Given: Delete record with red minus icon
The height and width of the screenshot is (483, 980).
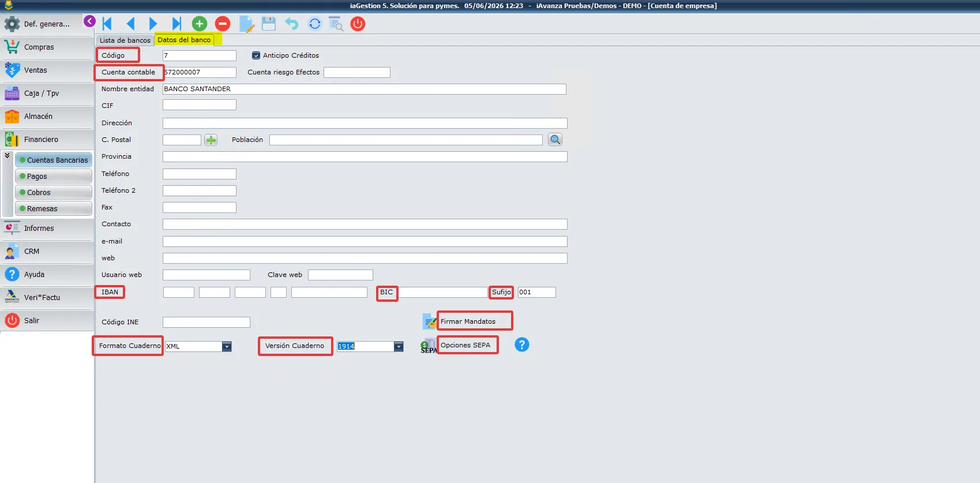Looking at the screenshot, I should [223, 24].
